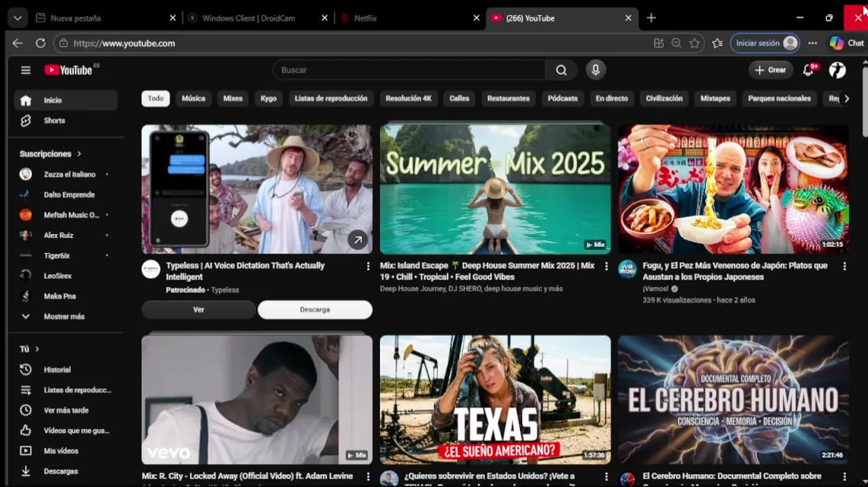868x487 pixels.
Task: Open the El Cerebro Humano thumbnail
Action: pos(733,400)
